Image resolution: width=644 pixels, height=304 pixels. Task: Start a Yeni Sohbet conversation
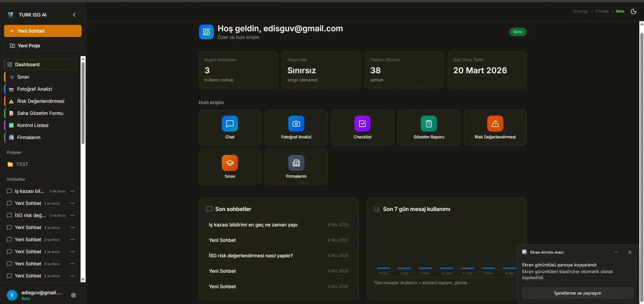(42, 30)
